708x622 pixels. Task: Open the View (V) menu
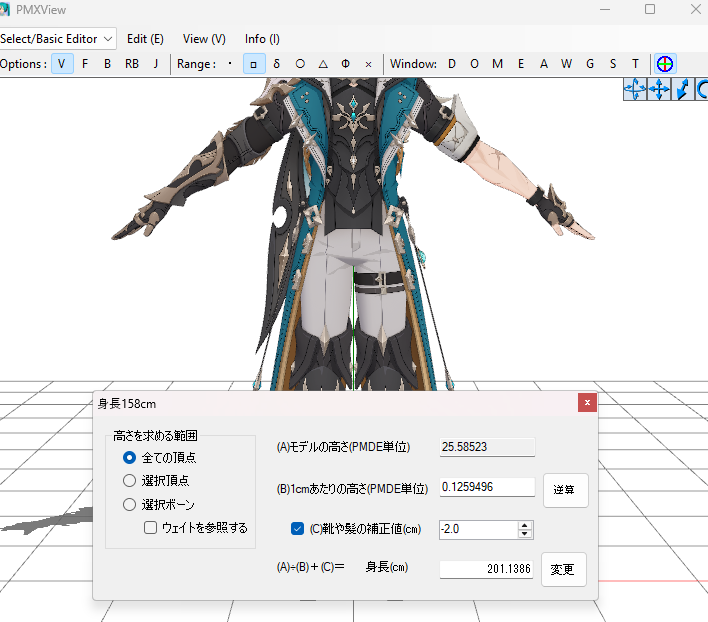(204, 39)
